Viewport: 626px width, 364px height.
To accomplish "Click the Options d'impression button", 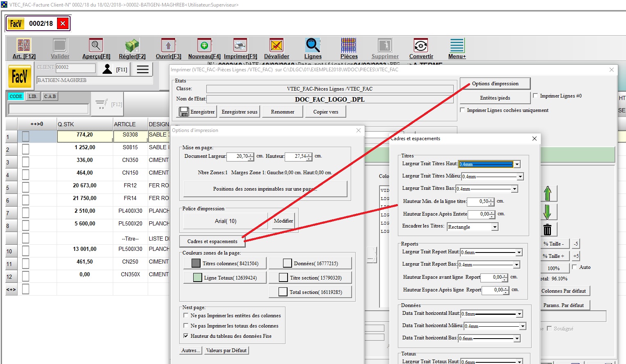I will [x=495, y=83].
